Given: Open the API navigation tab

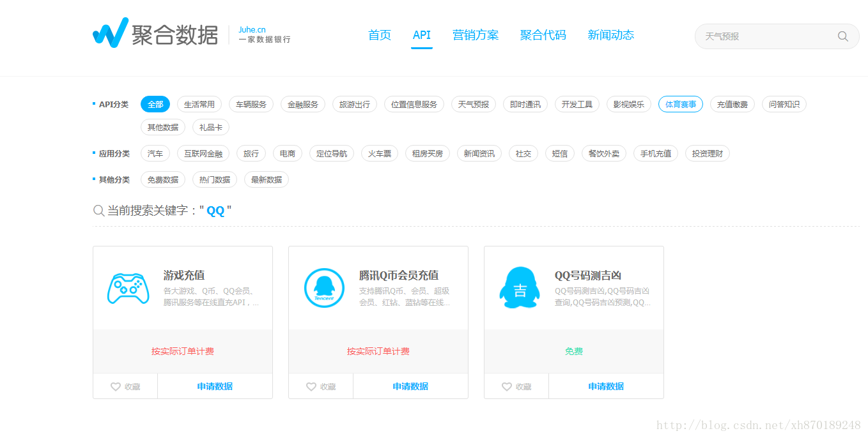Looking at the screenshot, I should (422, 35).
